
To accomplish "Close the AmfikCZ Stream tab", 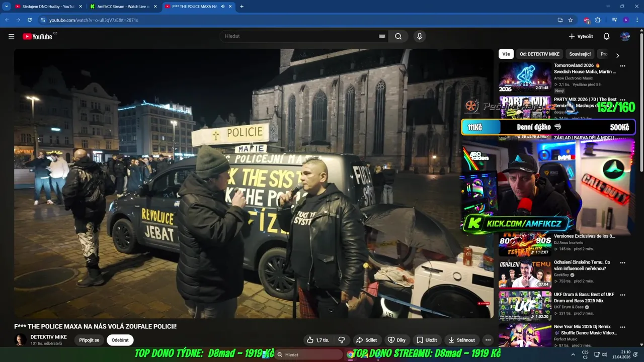I will pos(155,7).
